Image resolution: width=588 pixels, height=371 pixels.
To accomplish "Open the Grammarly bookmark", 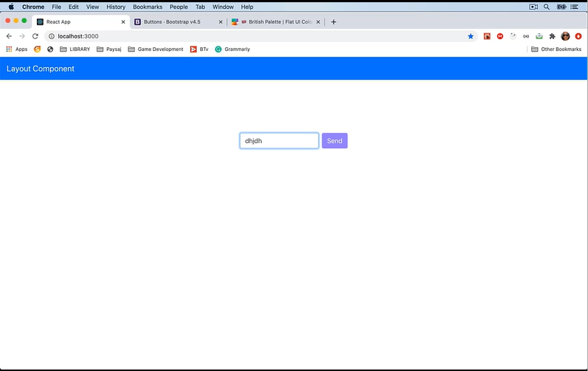I will [232, 49].
